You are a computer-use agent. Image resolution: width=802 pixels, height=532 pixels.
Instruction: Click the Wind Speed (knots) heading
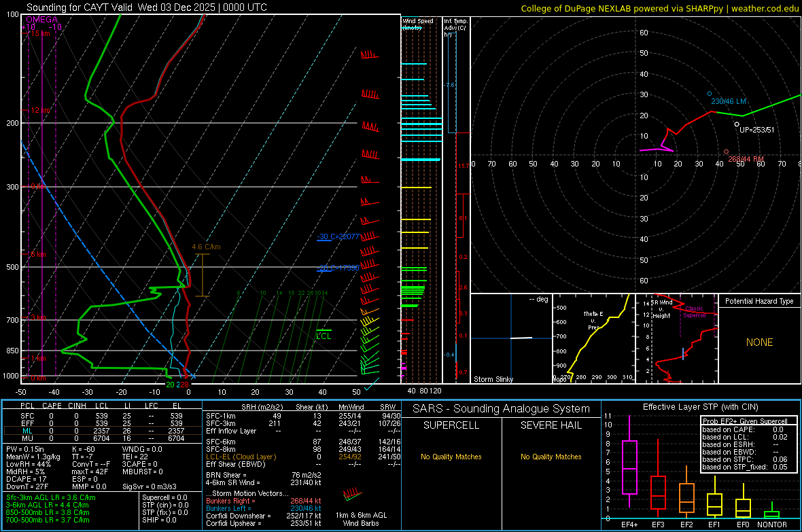click(x=417, y=24)
